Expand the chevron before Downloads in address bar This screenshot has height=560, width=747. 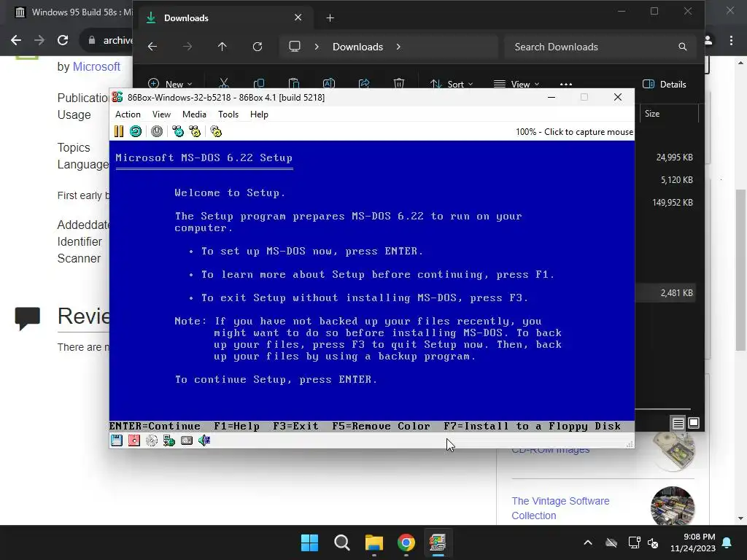point(317,47)
